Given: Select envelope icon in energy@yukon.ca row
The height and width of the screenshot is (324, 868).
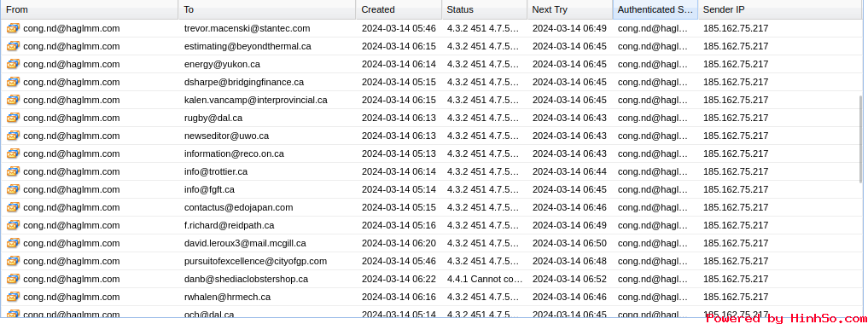Looking at the screenshot, I should coord(13,64).
